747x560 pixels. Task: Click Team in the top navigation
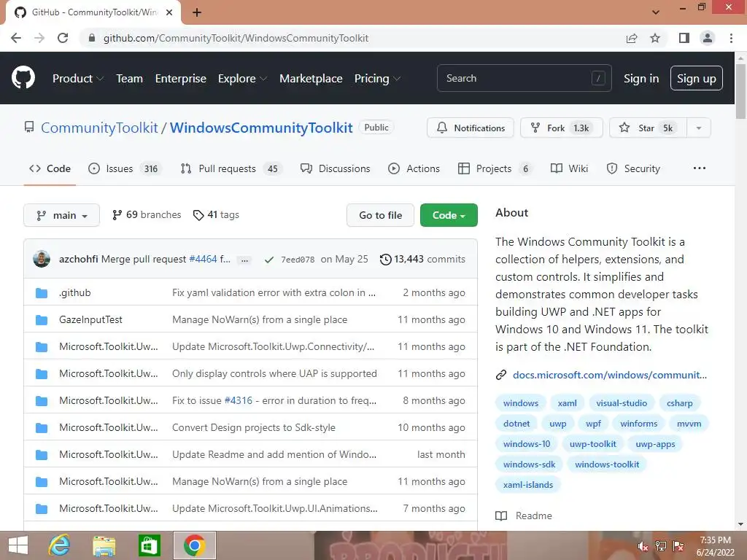click(130, 79)
